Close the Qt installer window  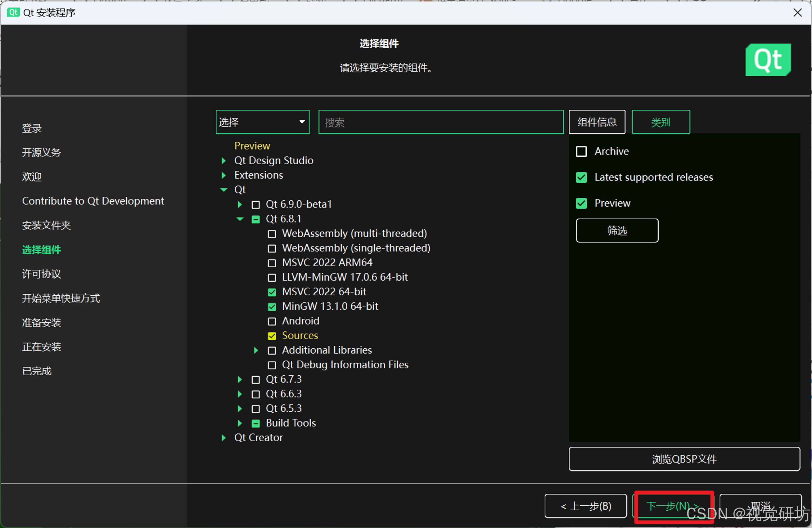pos(797,13)
